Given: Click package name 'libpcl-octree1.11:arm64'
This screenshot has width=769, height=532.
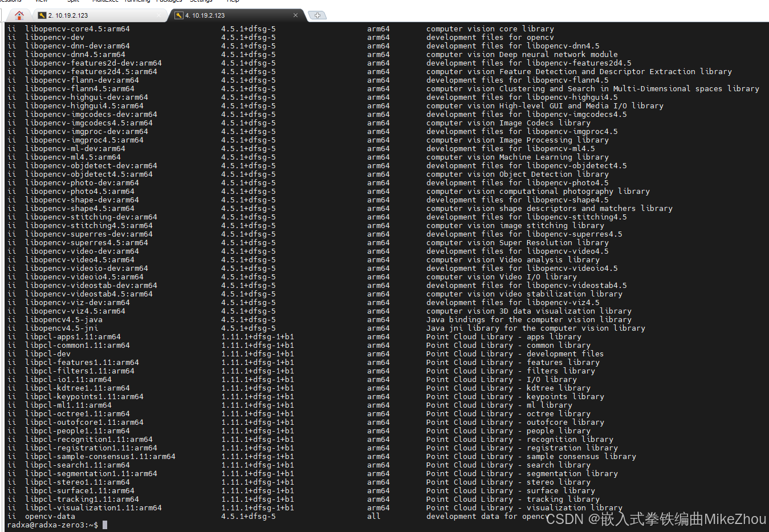Looking at the screenshot, I should [78, 413].
